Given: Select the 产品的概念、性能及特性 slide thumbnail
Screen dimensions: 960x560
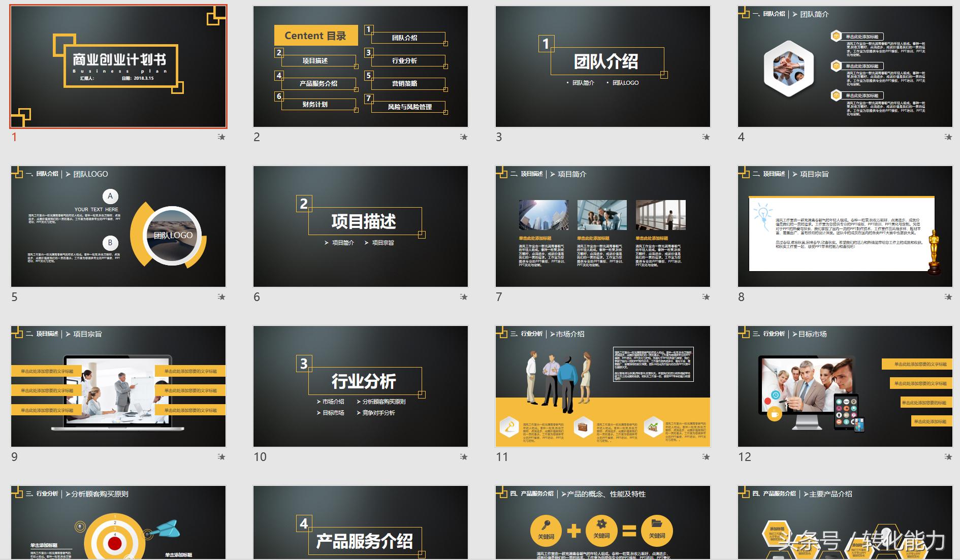Looking at the screenshot, I should click(603, 522).
